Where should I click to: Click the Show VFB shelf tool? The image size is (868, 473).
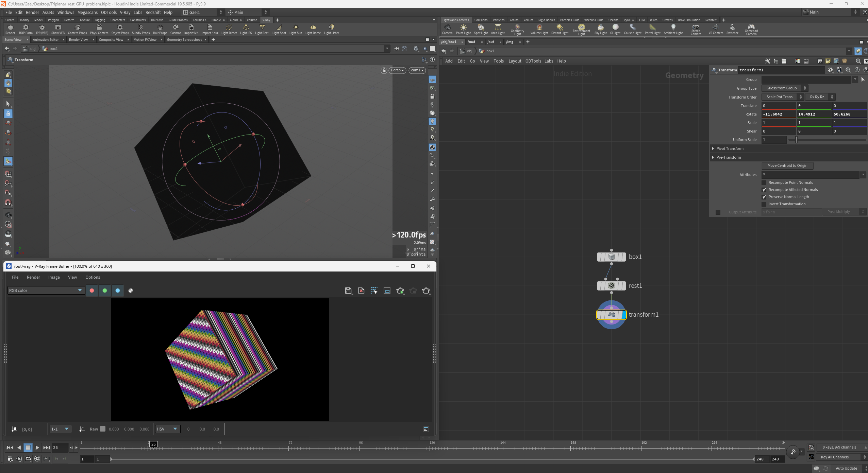click(58, 29)
